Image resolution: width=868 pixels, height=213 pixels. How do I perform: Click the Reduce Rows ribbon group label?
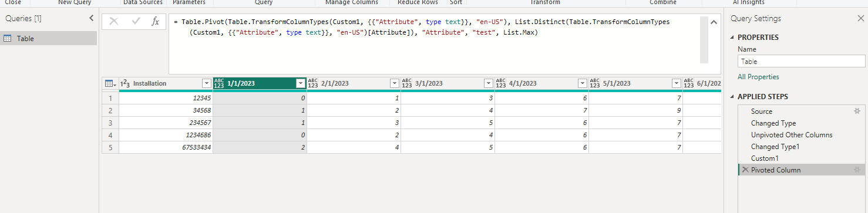tap(418, 3)
